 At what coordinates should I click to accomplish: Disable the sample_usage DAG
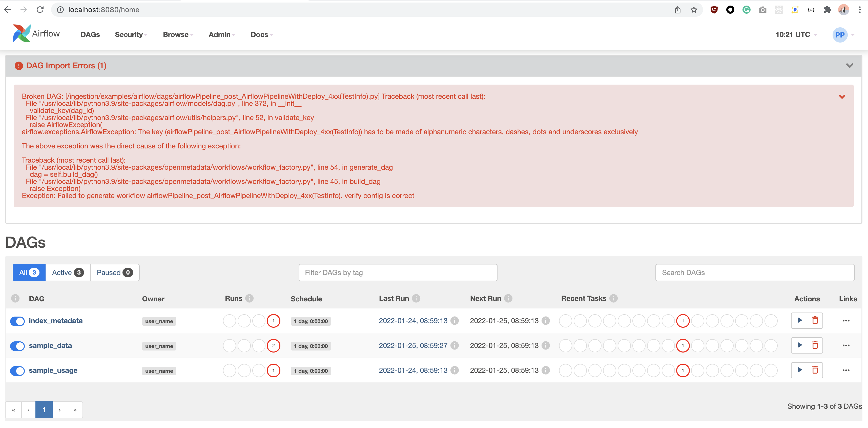[17, 371]
